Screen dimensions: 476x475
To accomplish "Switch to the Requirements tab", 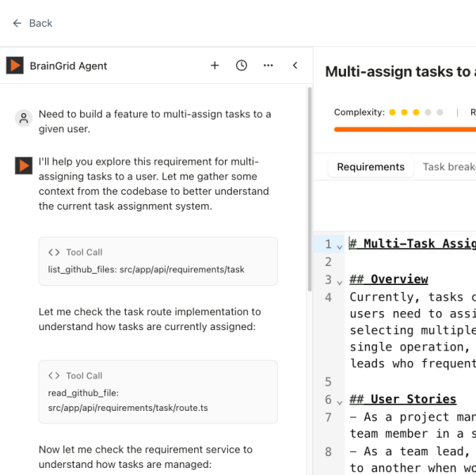I will pyautogui.click(x=370, y=167).
